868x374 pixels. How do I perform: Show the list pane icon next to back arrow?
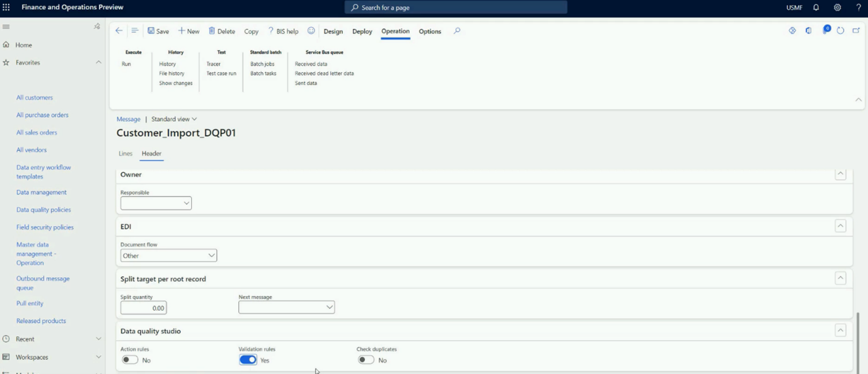(x=134, y=31)
